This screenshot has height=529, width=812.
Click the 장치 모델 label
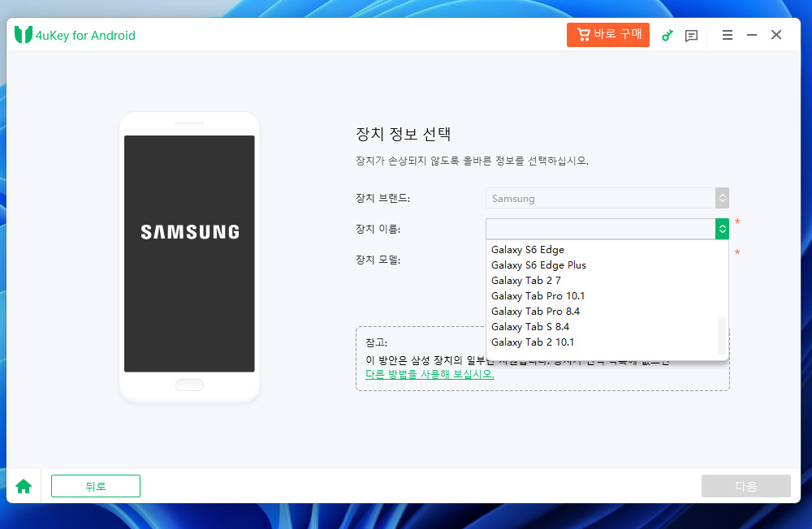coord(378,260)
